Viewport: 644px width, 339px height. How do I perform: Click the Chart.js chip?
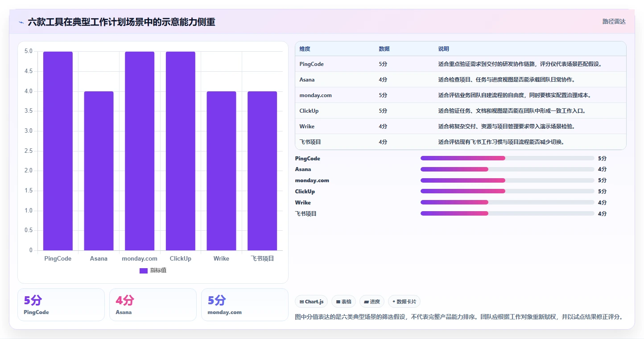(311, 302)
